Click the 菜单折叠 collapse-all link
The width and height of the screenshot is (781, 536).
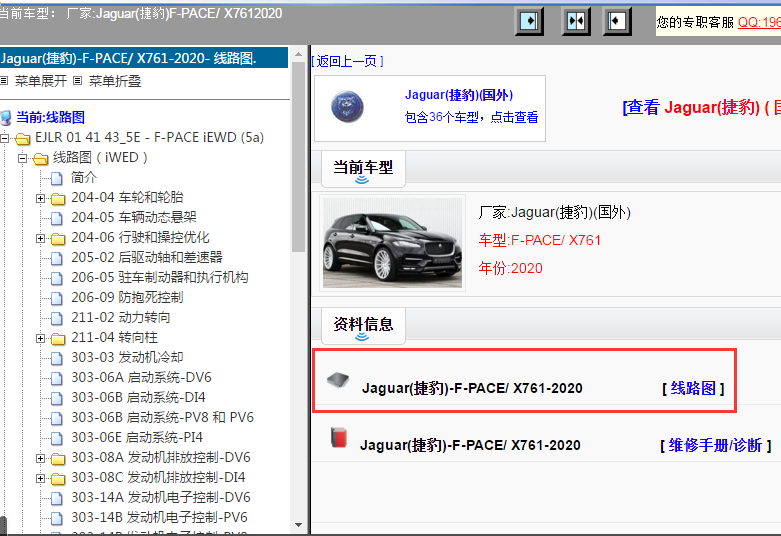click(x=115, y=81)
